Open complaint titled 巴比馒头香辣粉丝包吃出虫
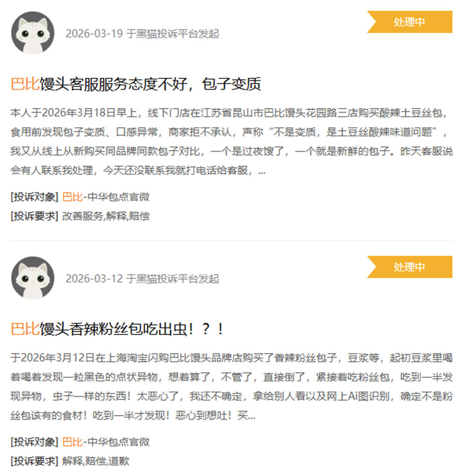The height and width of the screenshot is (476, 462). tap(118, 329)
